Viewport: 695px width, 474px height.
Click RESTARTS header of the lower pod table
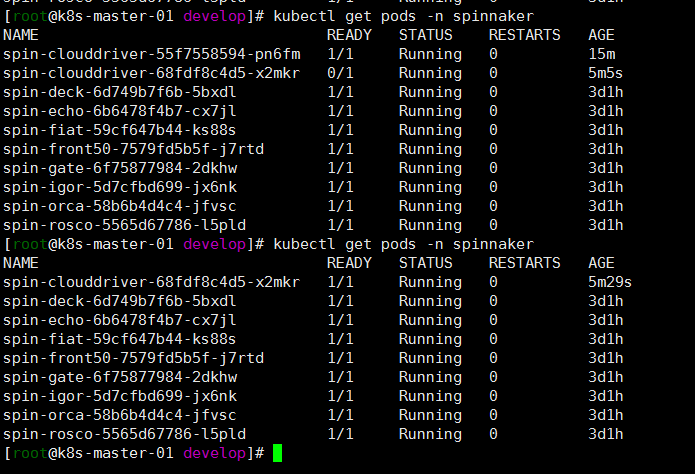pos(524,263)
